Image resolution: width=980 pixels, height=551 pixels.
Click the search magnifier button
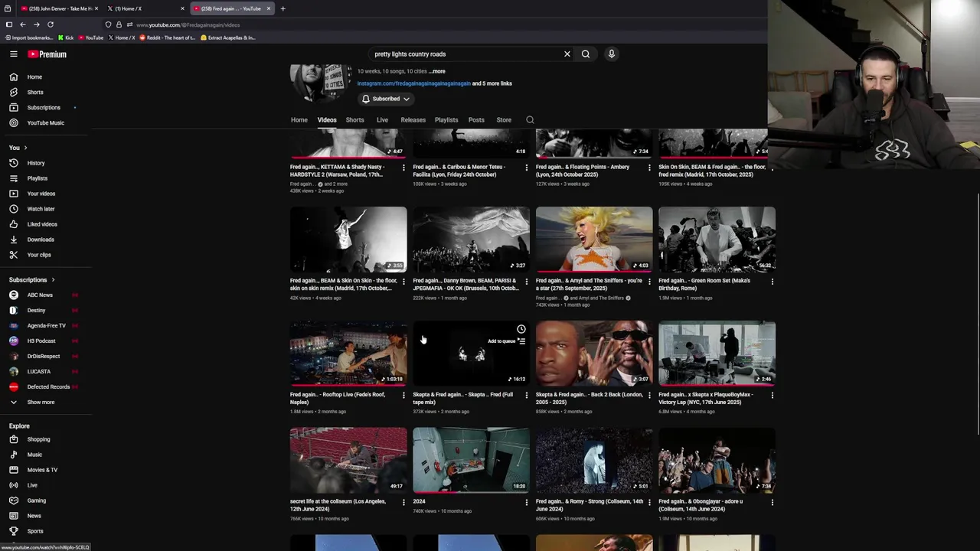(x=586, y=54)
